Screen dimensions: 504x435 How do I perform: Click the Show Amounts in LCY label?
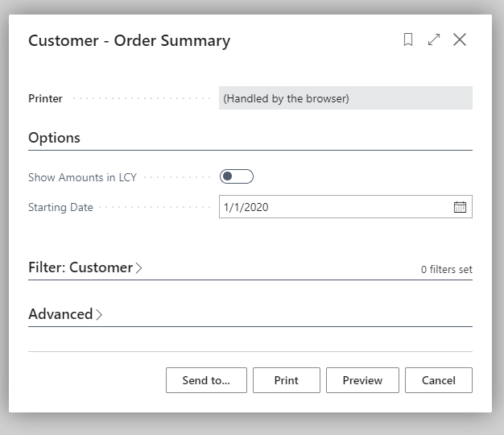pyautogui.click(x=82, y=177)
